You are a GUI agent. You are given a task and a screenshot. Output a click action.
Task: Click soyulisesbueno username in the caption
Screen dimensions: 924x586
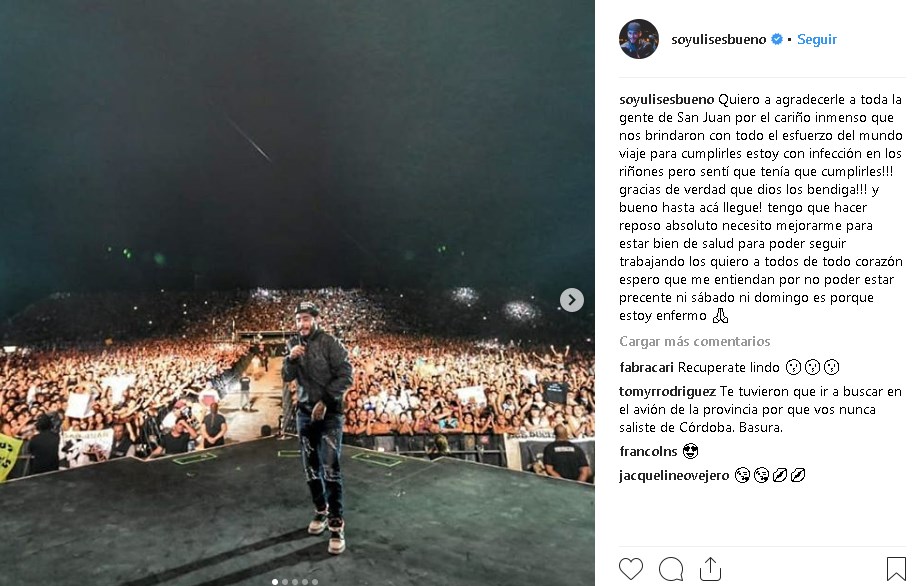(x=666, y=100)
